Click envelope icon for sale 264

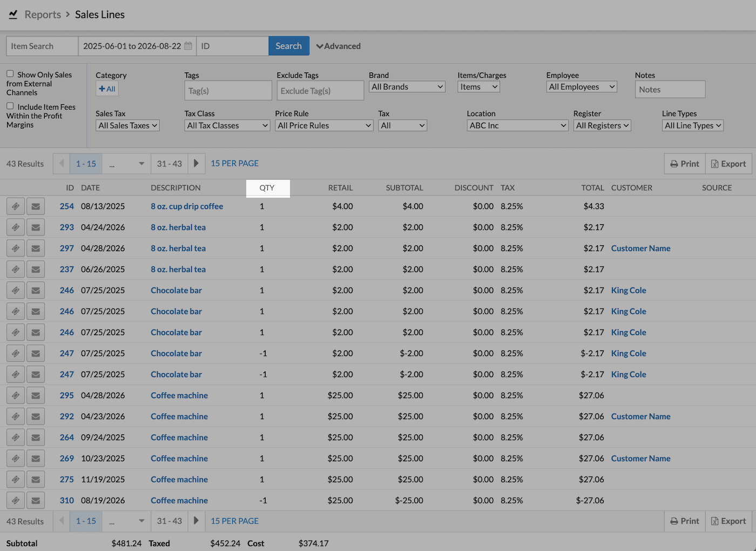pos(36,438)
